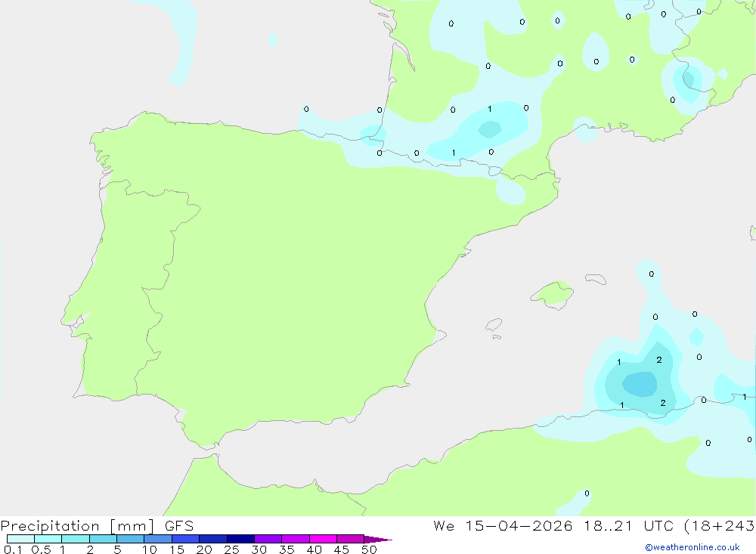Viewport: 756px width, 554px height.
Task: Click the Menorca island outline
Action: (596, 279)
